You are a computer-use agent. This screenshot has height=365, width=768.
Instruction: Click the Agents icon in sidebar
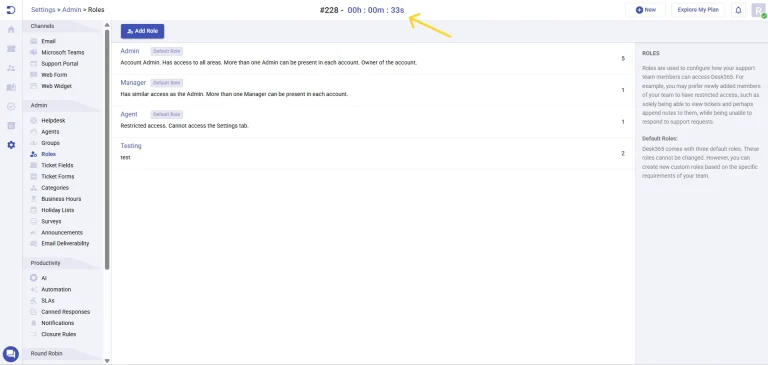(x=33, y=132)
